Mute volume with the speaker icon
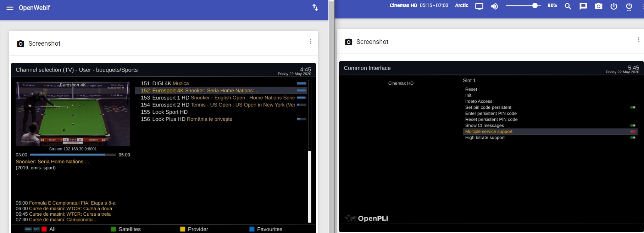Viewport: 644px width, 233px height. (x=494, y=6)
